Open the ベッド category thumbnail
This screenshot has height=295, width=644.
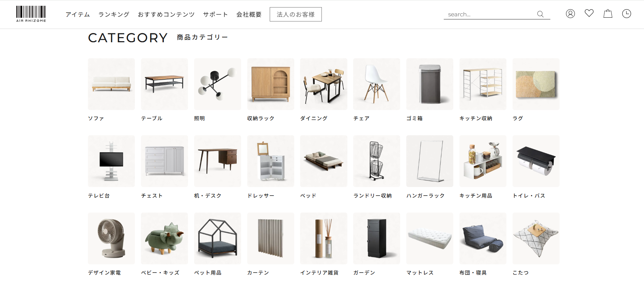tap(324, 161)
